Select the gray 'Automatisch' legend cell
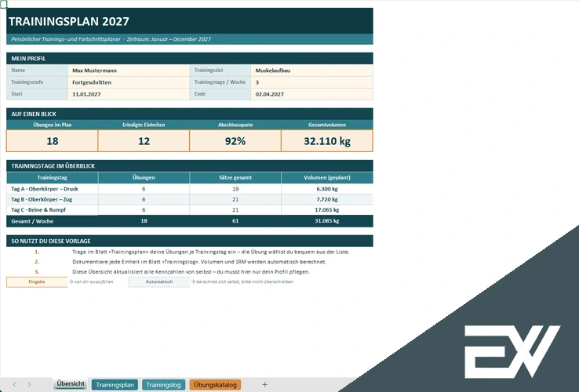 coord(158,282)
